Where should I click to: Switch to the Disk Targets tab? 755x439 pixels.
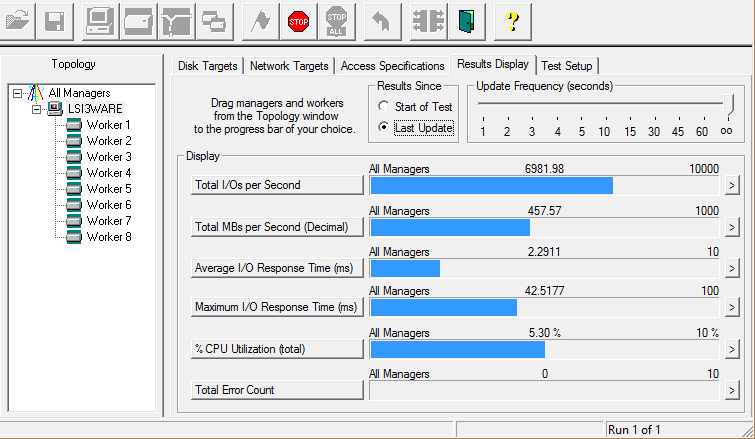pyautogui.click(x=208, y=66)
